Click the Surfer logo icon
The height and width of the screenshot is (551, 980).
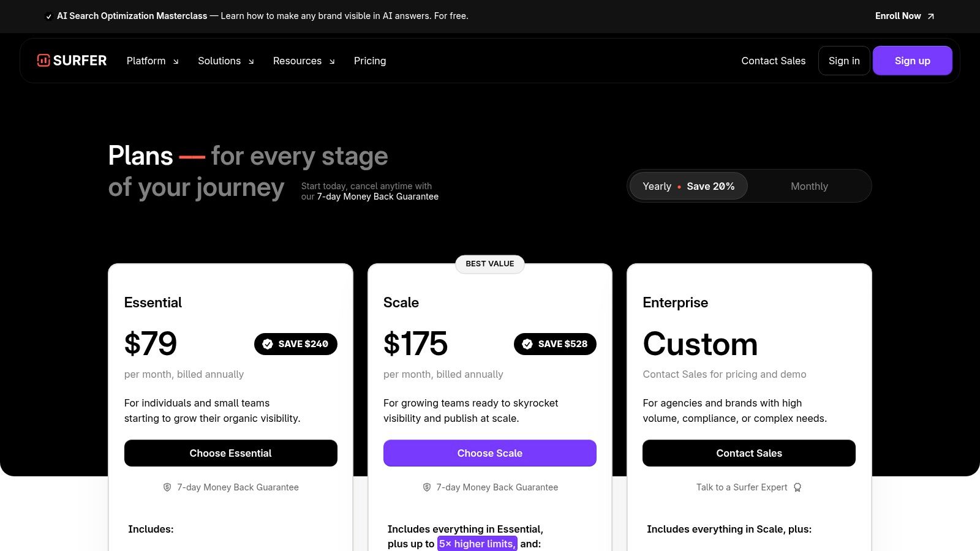point(43,60)
